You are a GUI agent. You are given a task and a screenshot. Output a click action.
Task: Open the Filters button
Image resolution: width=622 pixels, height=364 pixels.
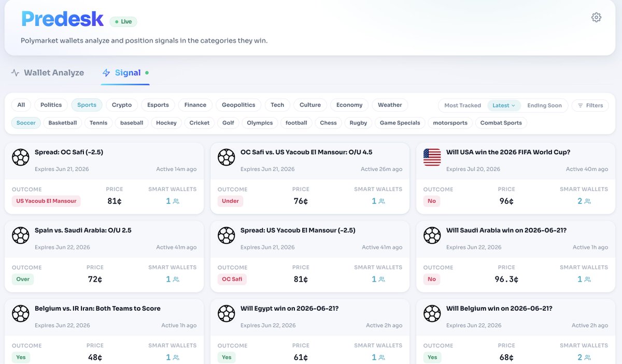pyautogui.click(x=590, y=106)
